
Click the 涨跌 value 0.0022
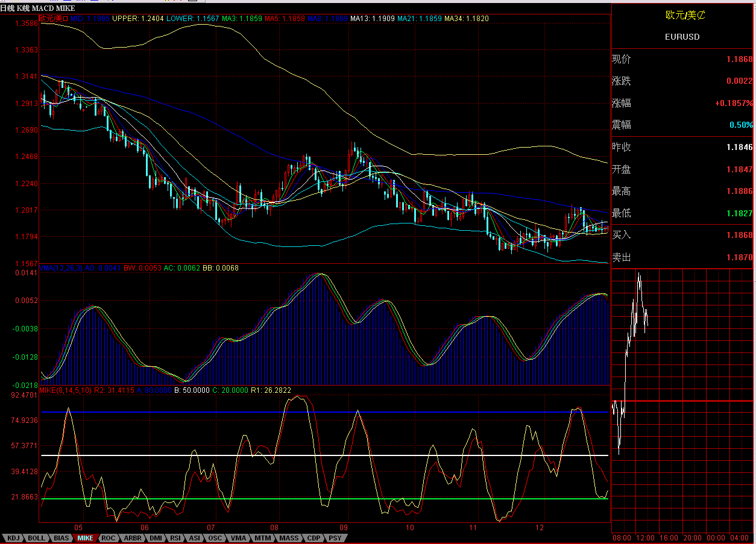739,81
